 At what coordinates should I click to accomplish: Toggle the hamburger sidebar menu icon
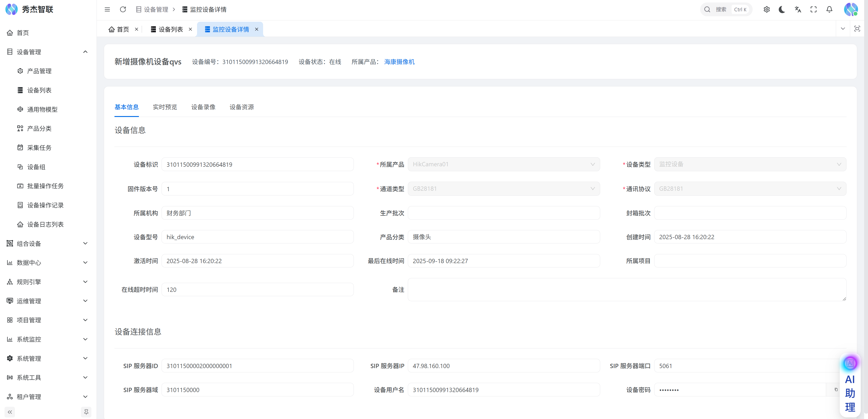(x=107, y=10)
